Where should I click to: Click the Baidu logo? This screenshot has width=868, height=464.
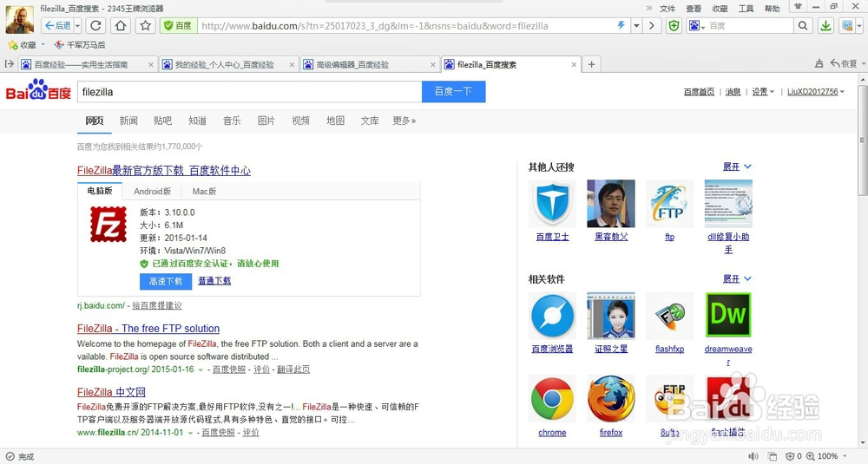(38, 91)
